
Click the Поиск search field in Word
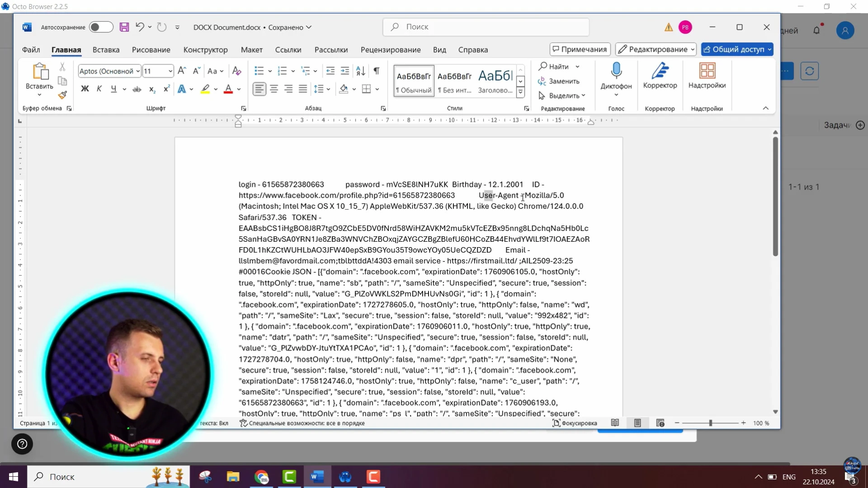pyautogui.click(x=486, y=27)
